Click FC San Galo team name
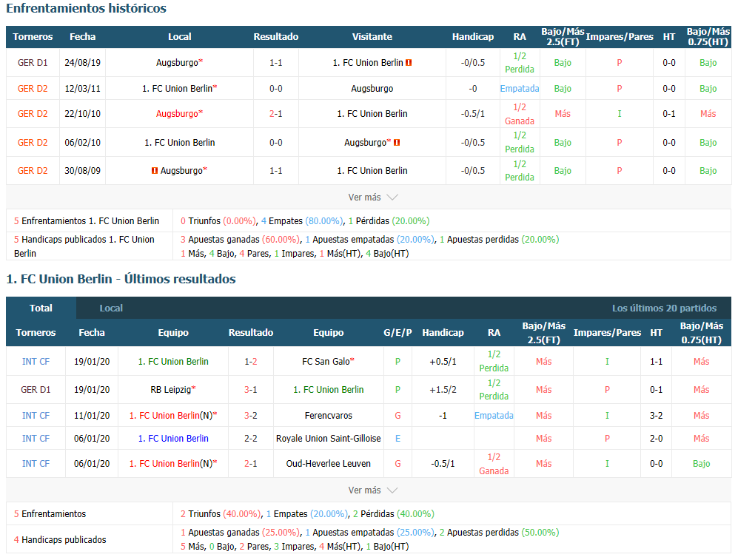 coord(326,362)
